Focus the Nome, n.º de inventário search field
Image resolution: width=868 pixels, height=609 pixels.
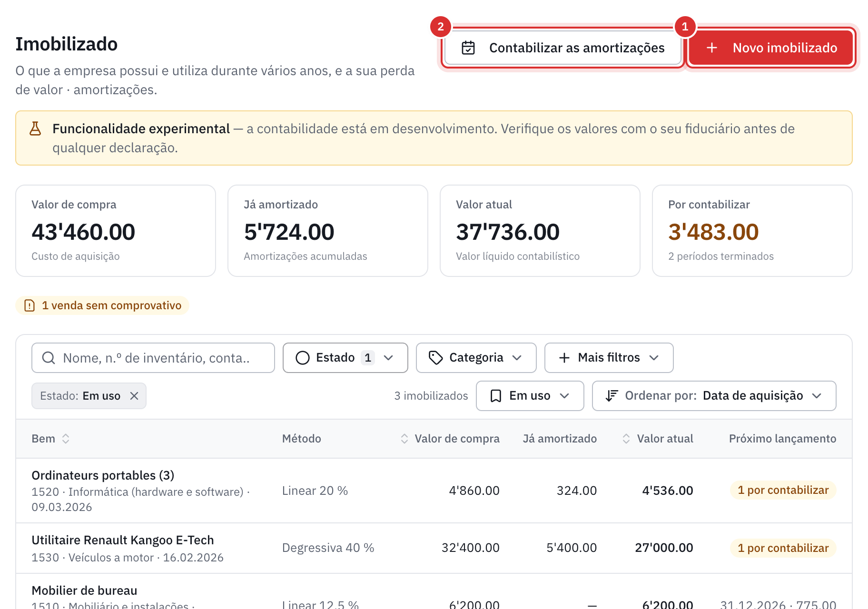[153, 358]
